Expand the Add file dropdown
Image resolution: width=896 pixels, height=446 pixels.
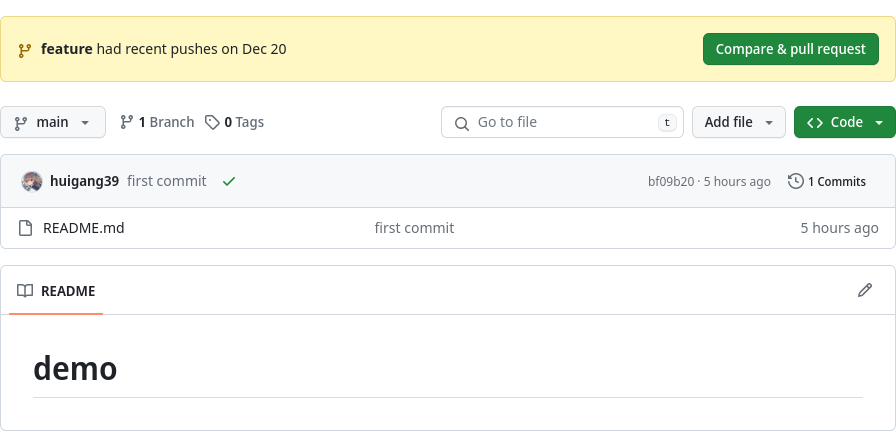click(738, 122)
